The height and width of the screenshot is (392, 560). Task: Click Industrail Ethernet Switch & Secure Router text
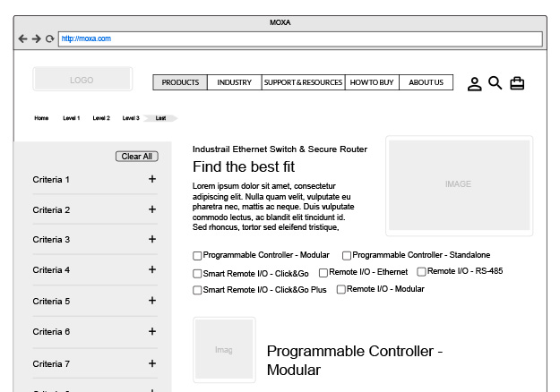[x=280, y=149]
